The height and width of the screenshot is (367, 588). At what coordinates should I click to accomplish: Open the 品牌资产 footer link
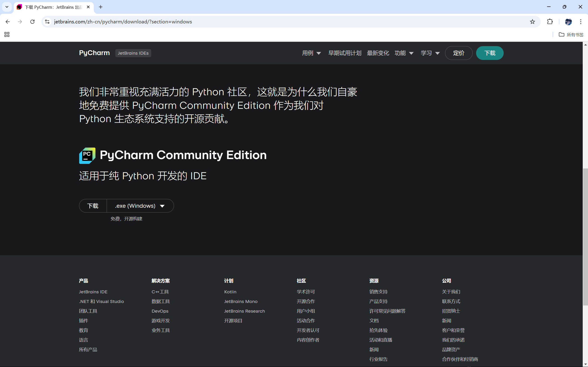tap(451, 350)
